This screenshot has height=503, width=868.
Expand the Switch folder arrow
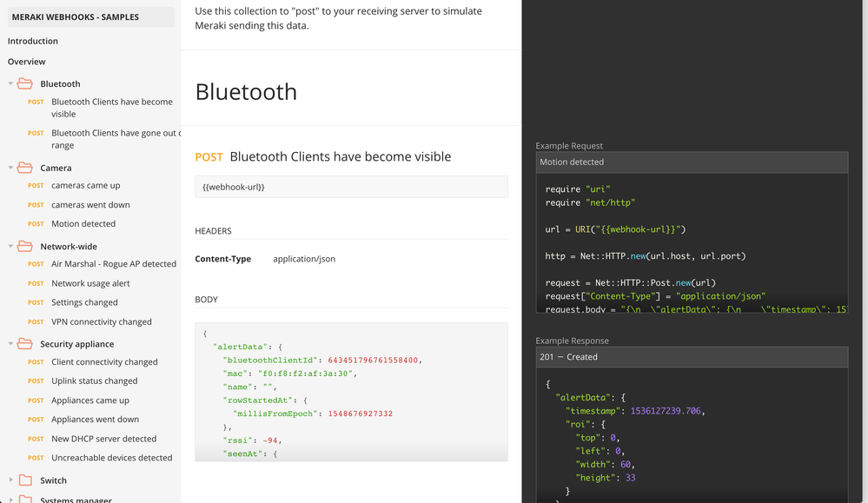click(x=10, y=480)
